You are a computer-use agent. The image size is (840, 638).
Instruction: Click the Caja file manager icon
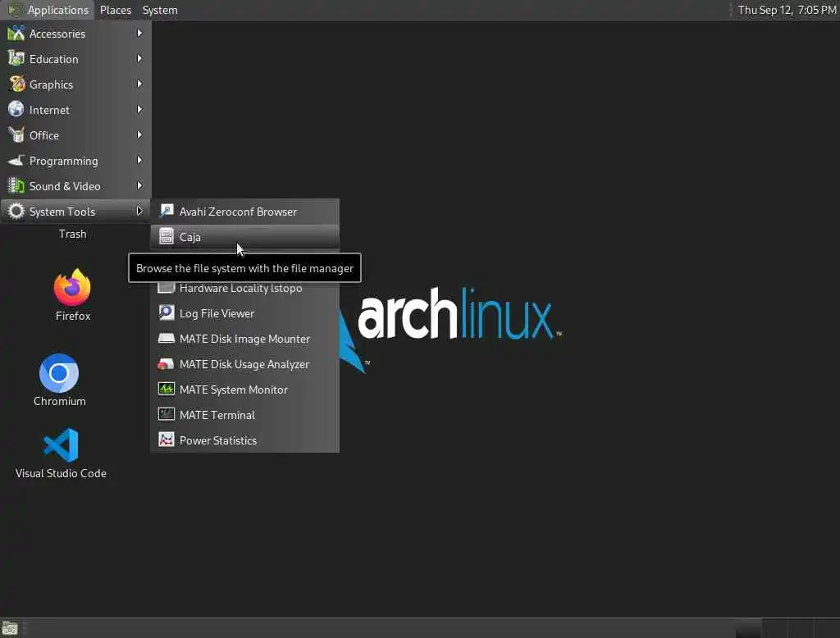[x=167, y=236]
